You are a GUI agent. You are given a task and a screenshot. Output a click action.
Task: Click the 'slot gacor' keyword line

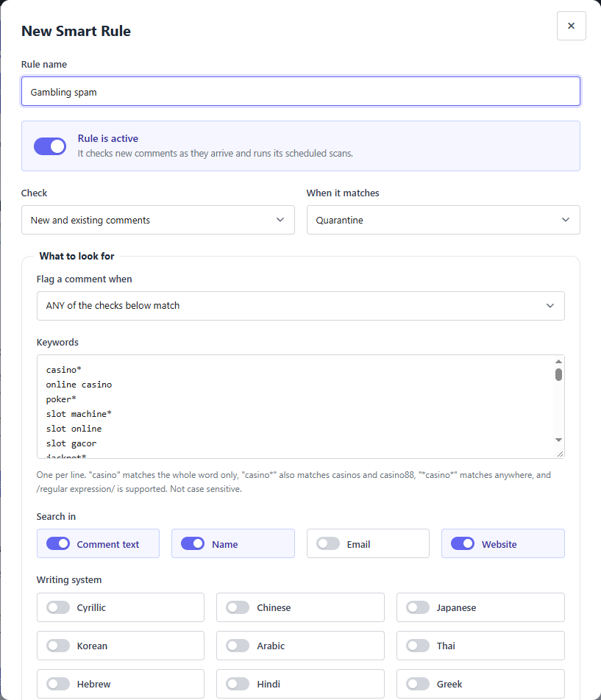tap(71, 443)
